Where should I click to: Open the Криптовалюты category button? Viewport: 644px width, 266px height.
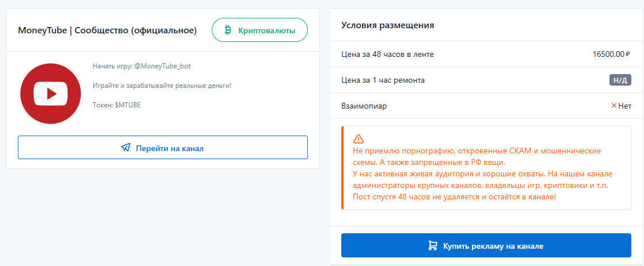pos(260,30)
